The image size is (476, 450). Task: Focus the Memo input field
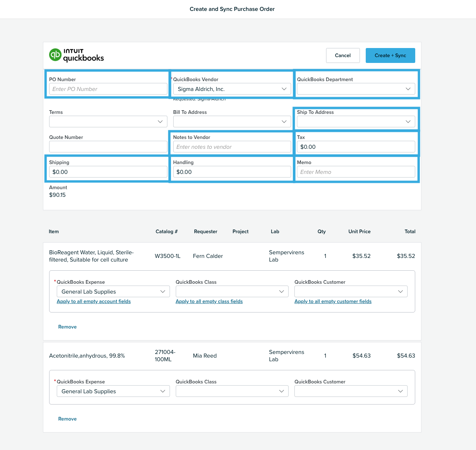pos(356,172)
